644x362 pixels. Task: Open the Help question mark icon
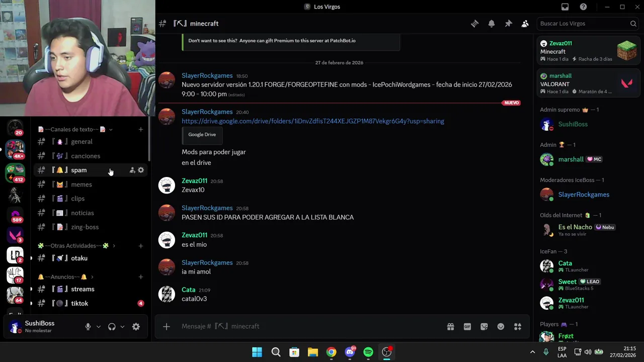tap(583, 7)
